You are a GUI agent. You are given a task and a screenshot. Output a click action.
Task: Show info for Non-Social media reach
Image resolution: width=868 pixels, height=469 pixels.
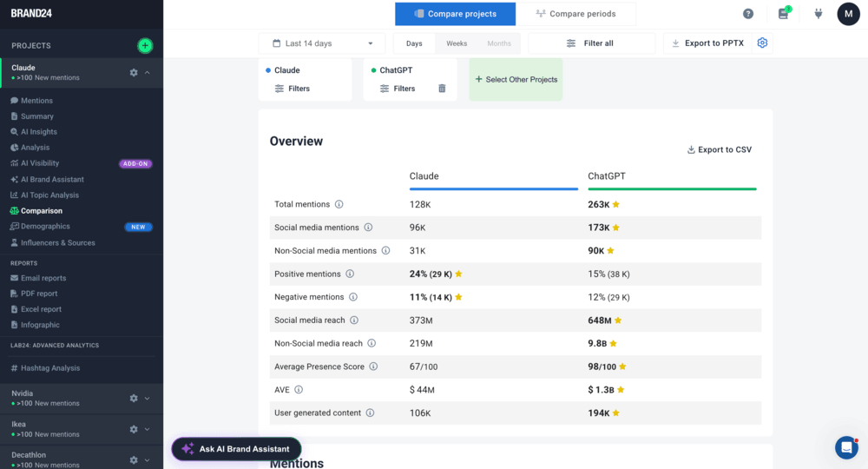click(x=372, y=343)
